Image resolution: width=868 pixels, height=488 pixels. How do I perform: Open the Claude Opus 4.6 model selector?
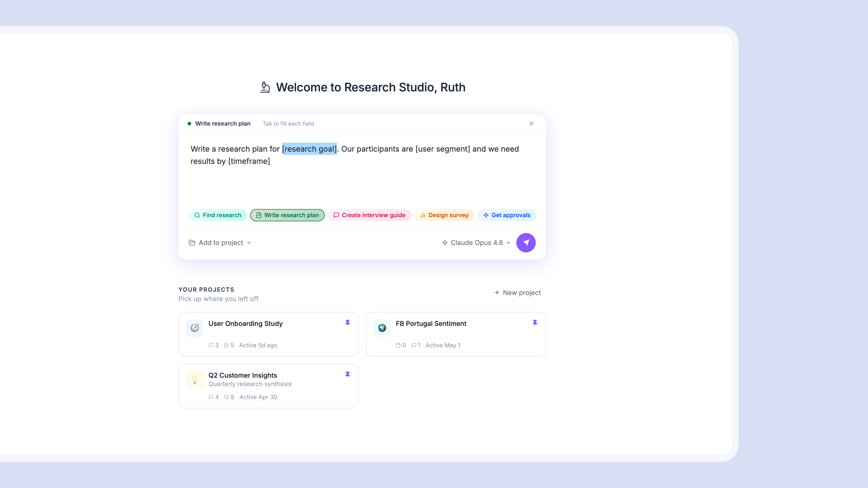pos(476,243)
